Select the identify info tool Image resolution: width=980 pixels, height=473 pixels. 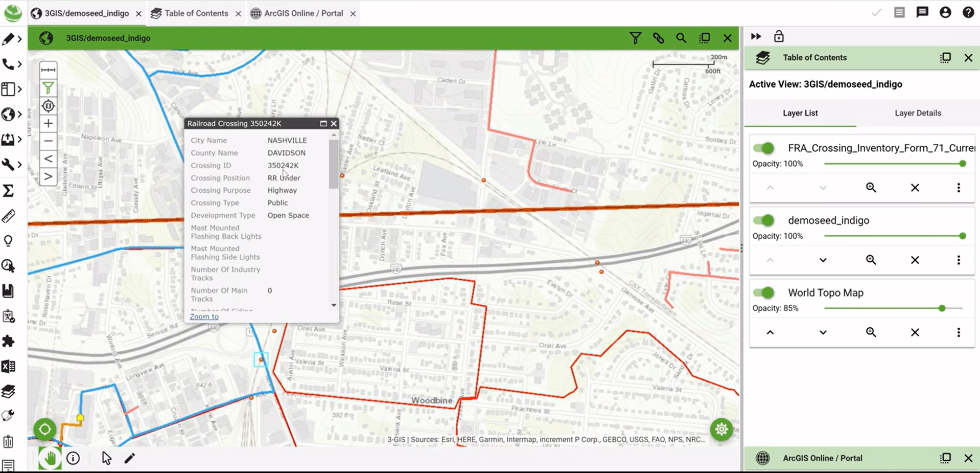coord(73,458)
